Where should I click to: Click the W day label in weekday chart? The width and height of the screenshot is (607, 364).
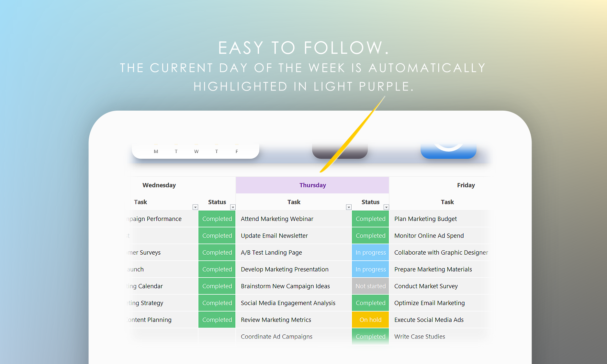[x=196, y=151]
